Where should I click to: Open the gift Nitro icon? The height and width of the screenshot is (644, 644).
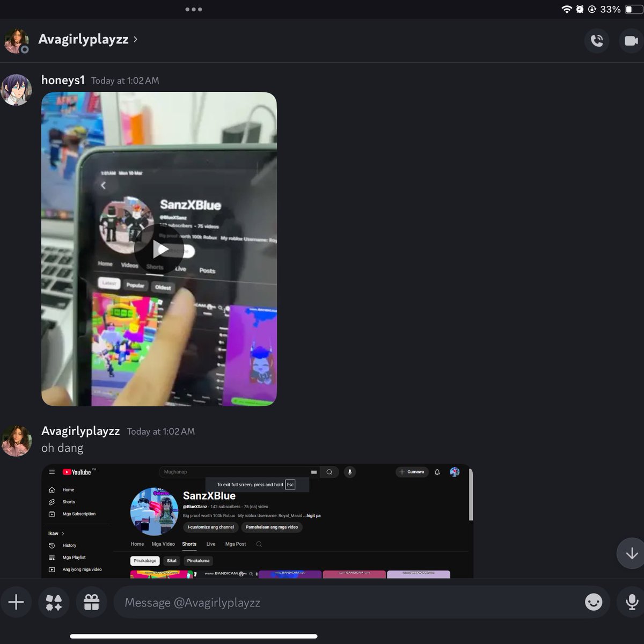point(91,602)
